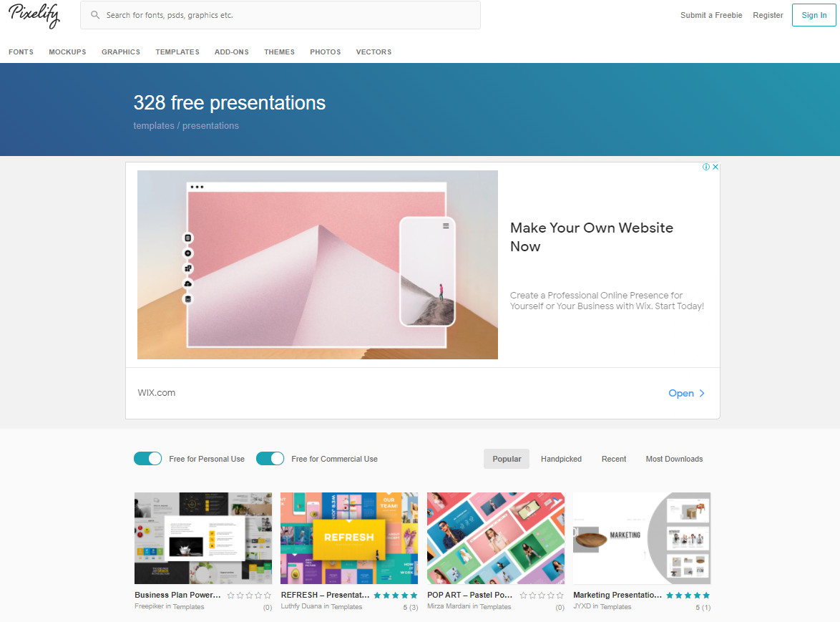This screenshot has height=622, width=840.
Task: Click Open link in the Wix ad
Action: 681,393
